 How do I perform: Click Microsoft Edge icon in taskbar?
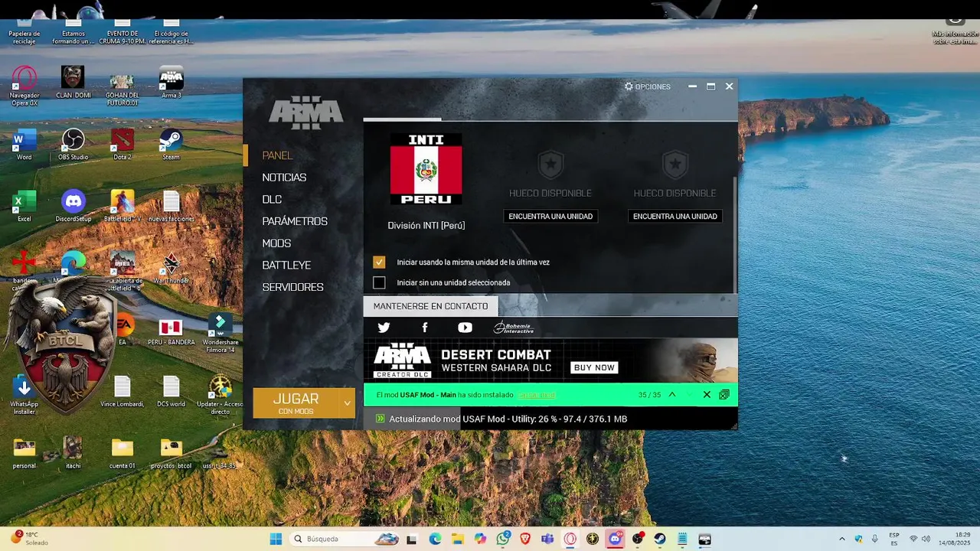pos(436,539)
